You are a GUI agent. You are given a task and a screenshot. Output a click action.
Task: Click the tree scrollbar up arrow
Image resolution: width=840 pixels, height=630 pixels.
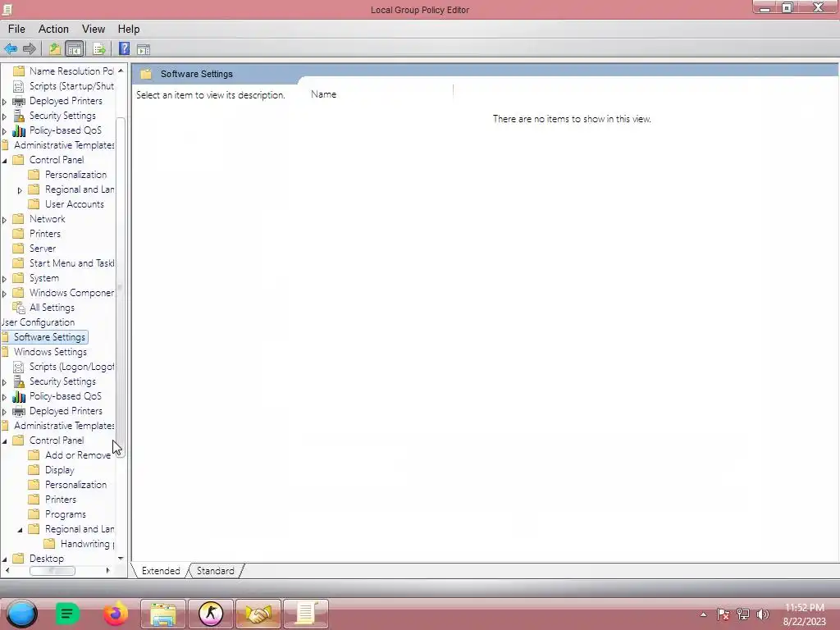[x=121, y=71]
